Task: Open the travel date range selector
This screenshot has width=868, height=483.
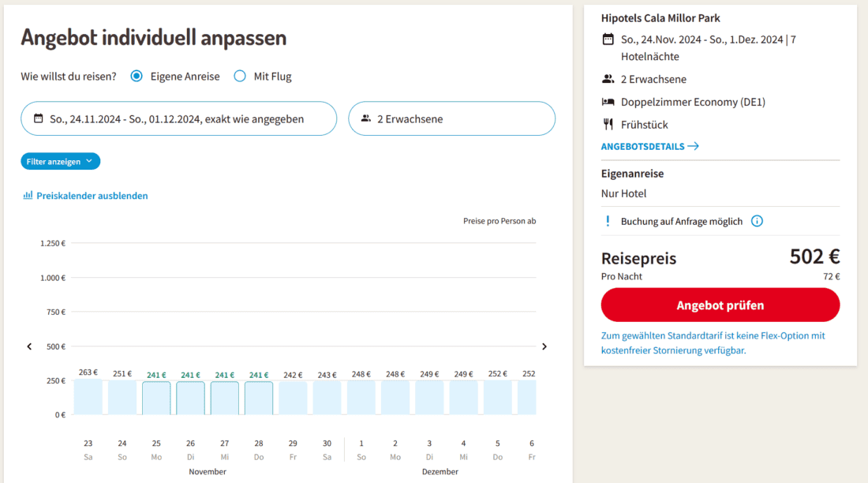Action: (178, 118)
